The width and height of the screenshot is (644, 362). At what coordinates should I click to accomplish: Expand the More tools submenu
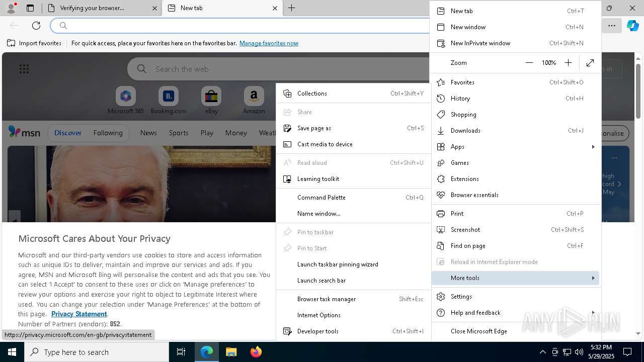[x=516, y=278]
